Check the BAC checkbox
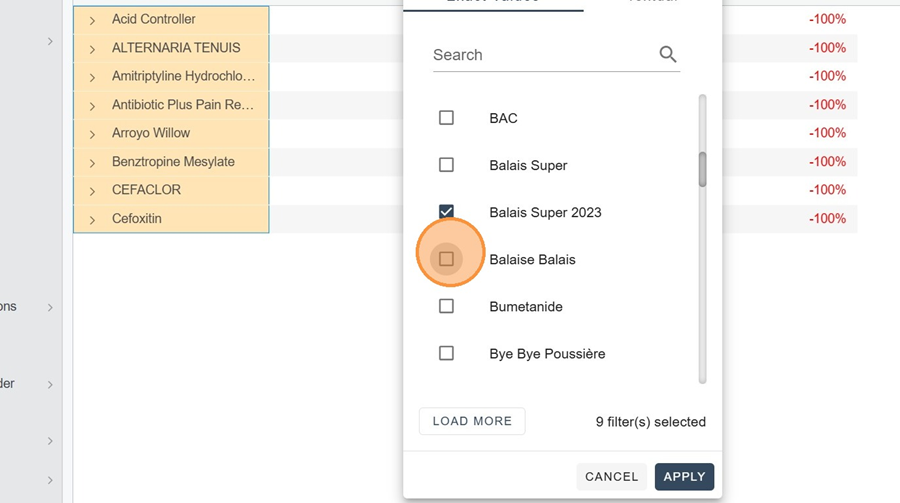 pos(447,118)
